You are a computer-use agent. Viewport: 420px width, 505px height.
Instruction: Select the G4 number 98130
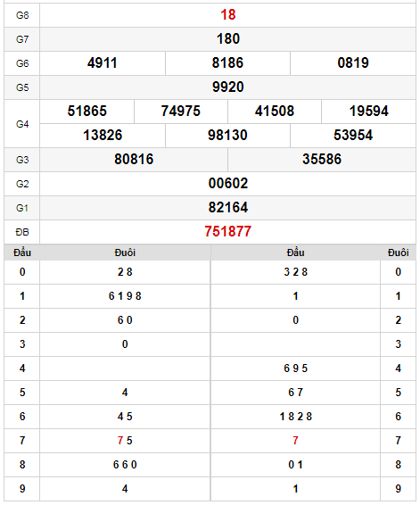tap(227, 136)
